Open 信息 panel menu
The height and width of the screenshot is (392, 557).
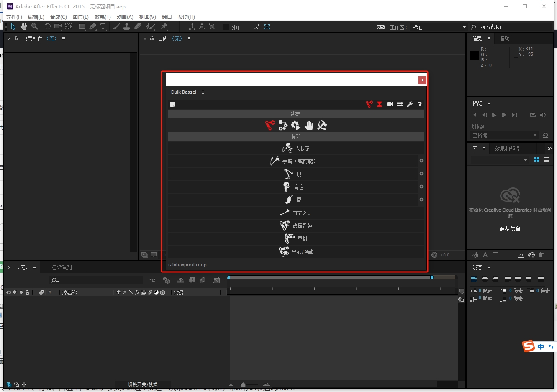[x=488, y=38]
